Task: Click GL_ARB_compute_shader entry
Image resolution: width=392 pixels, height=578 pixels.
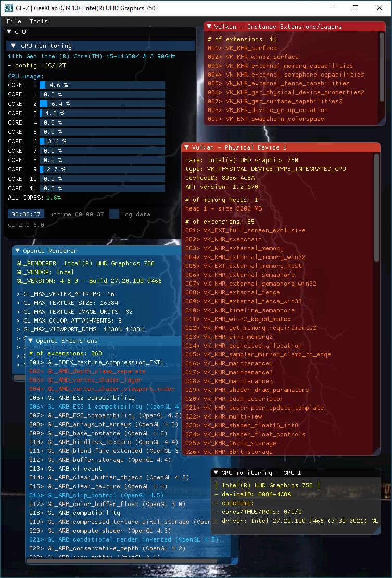Action: 100,531
